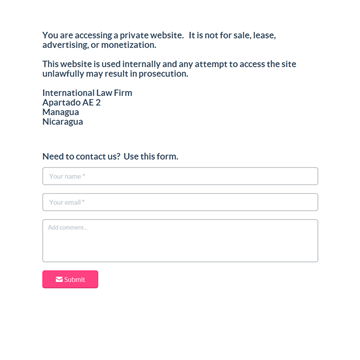Click the 'You are accessing a private website' sentence
Viewport: 360px width, 360px height.
[113, 35]
